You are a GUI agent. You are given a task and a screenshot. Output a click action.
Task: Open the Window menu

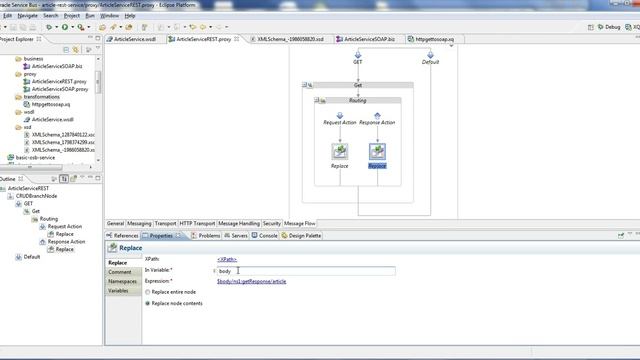(109, 16)
